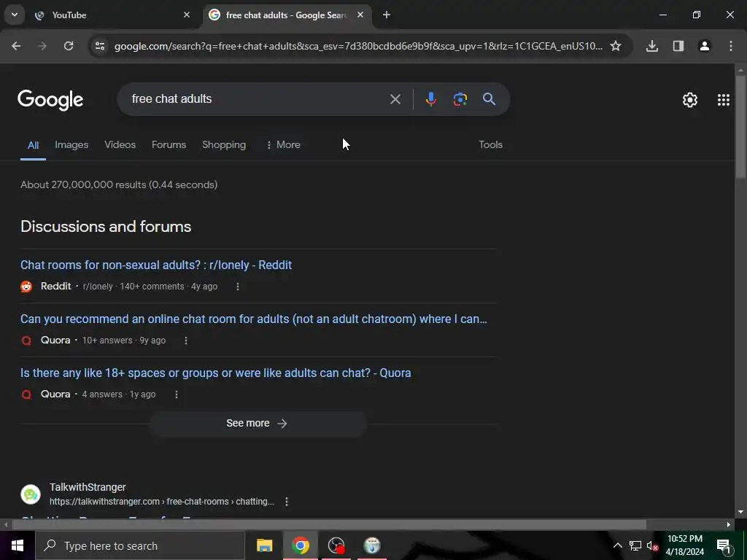
Task: Click the network tray icon
Action: 635,545
